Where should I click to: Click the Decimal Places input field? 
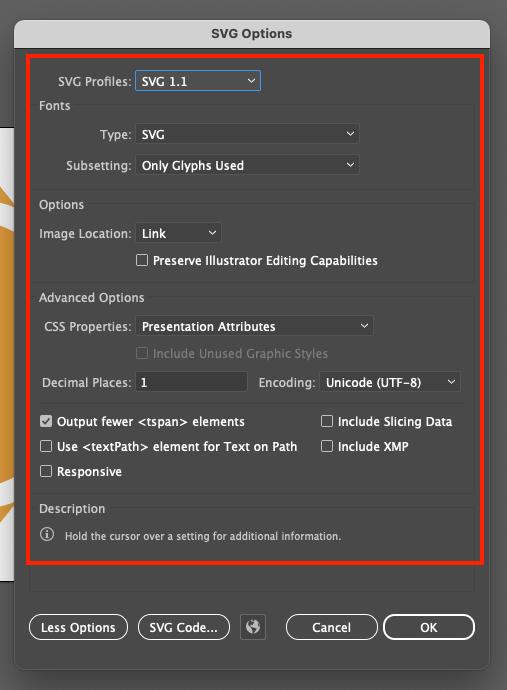point(191,382)
